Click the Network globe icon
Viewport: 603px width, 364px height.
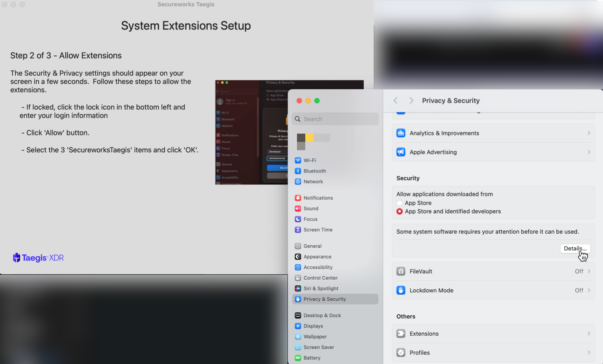298,181
